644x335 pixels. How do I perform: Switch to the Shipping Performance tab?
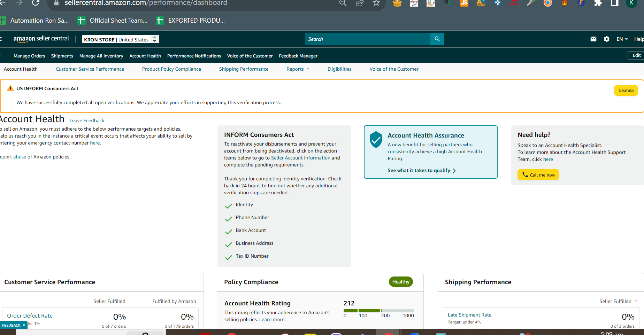pos(244,69)
